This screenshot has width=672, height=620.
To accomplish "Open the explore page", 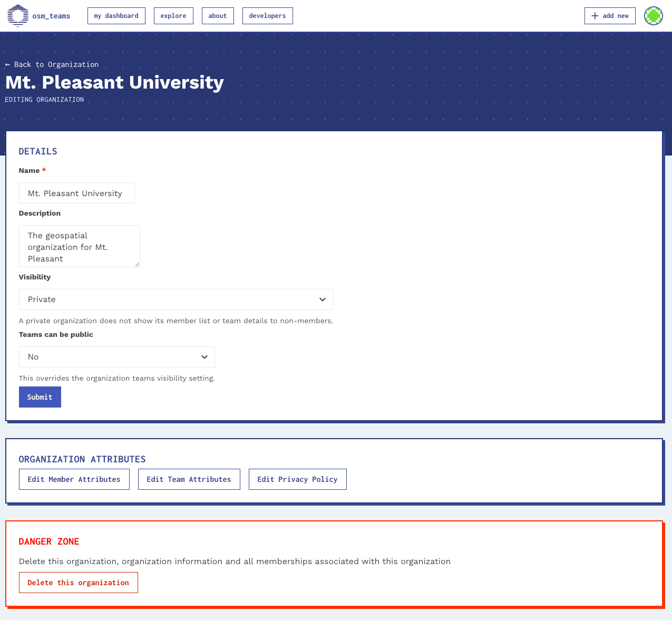I will tap(173, 16).
